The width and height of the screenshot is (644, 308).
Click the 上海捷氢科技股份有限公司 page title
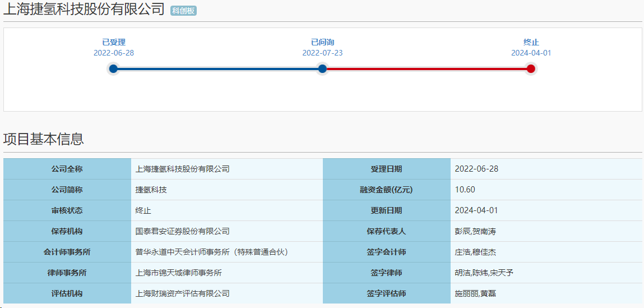click(x=84, y=10)
